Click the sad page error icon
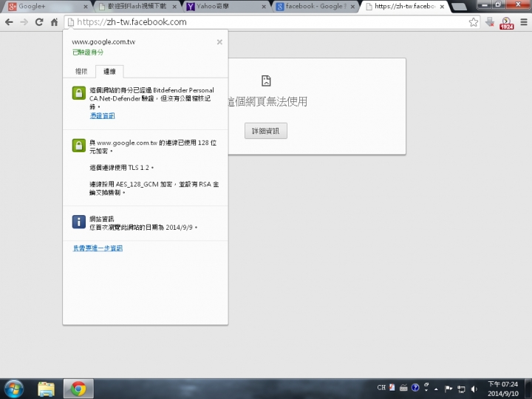This screenshot has height=399, width=532. pos(266,81)
